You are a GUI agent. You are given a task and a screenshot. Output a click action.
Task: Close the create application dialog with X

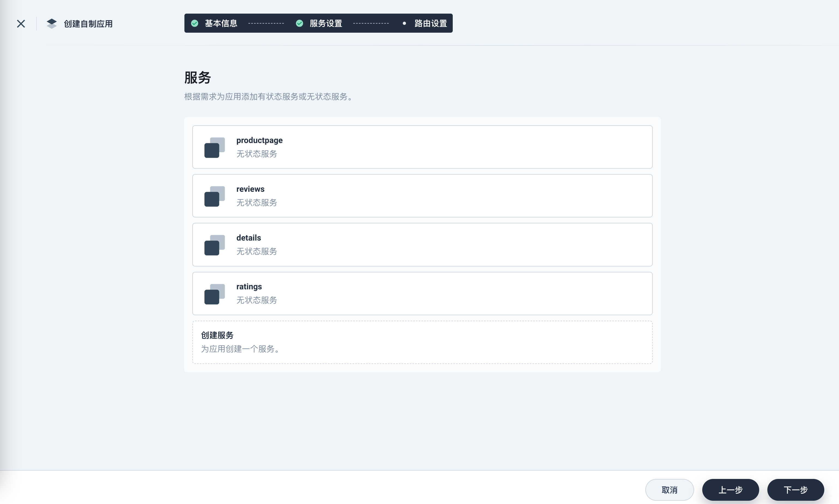(21, 23)
